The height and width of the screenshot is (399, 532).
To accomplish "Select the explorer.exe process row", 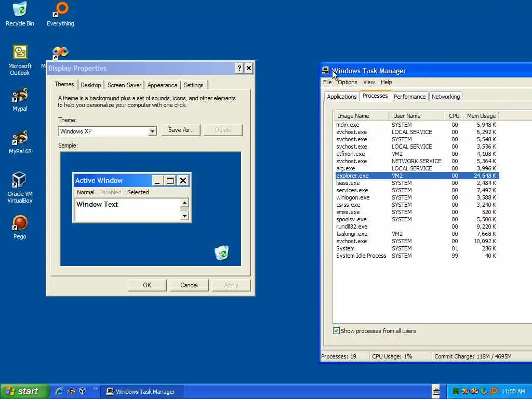I will click(417, 176).
